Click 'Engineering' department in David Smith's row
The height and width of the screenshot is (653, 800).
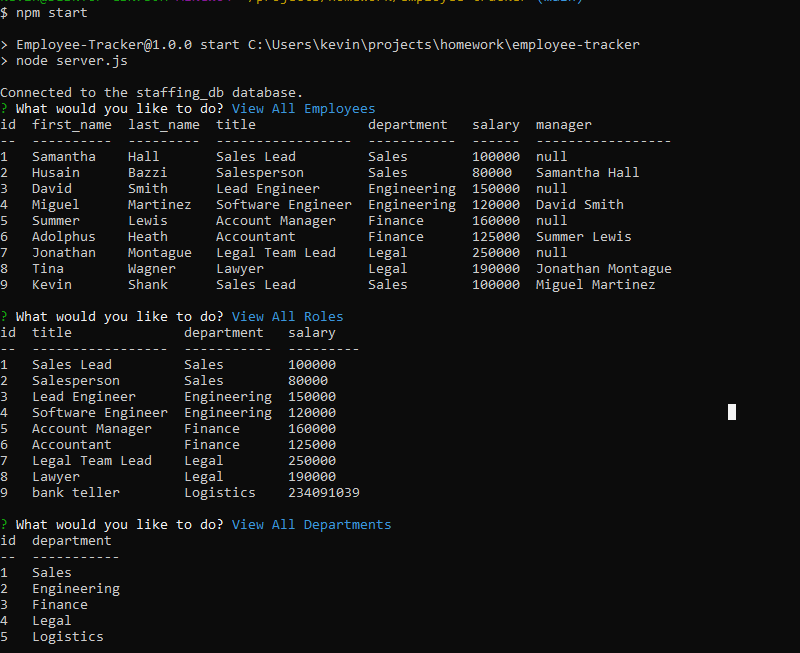[x=412, y=189]
